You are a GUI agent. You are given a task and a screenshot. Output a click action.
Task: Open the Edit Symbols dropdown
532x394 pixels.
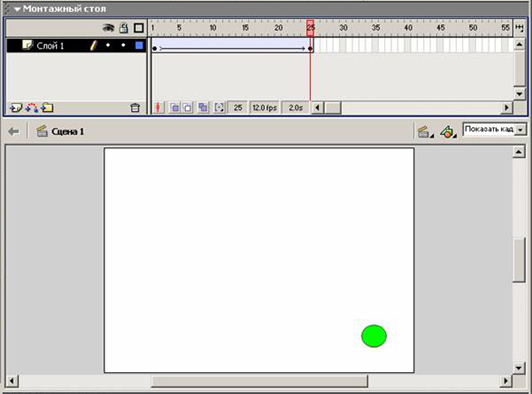(448, 132)
